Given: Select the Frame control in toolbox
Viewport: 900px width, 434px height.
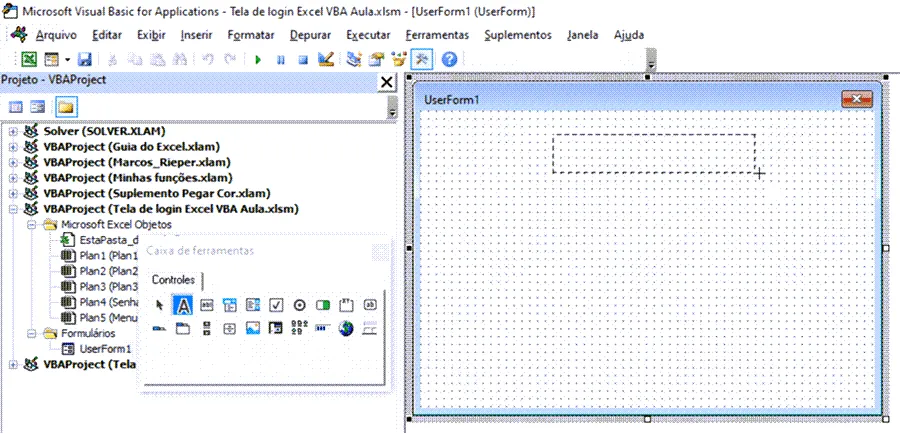Looking at the screenshot, I should 346,305.
